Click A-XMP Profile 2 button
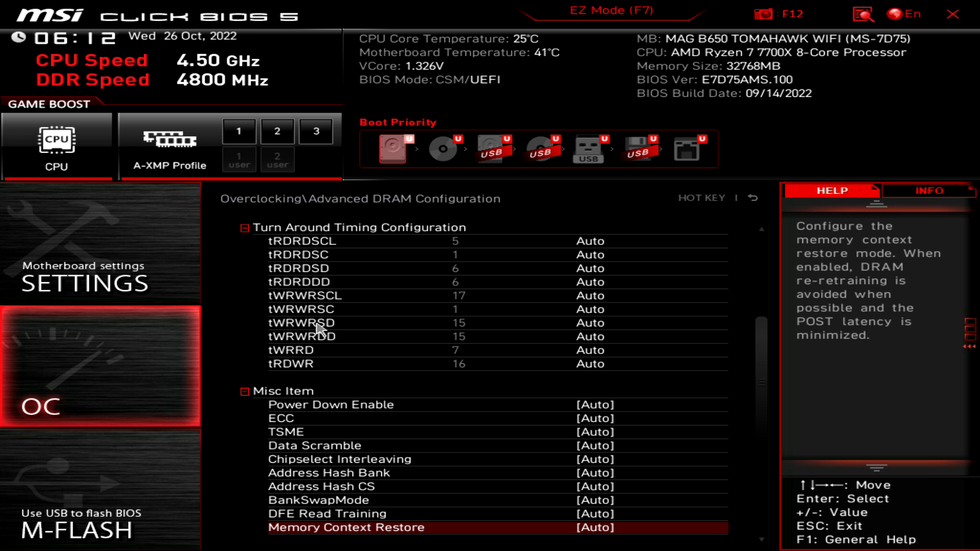The width and height of the screenshot is (980, 551). pyautogui.click(x=277, y=131)
